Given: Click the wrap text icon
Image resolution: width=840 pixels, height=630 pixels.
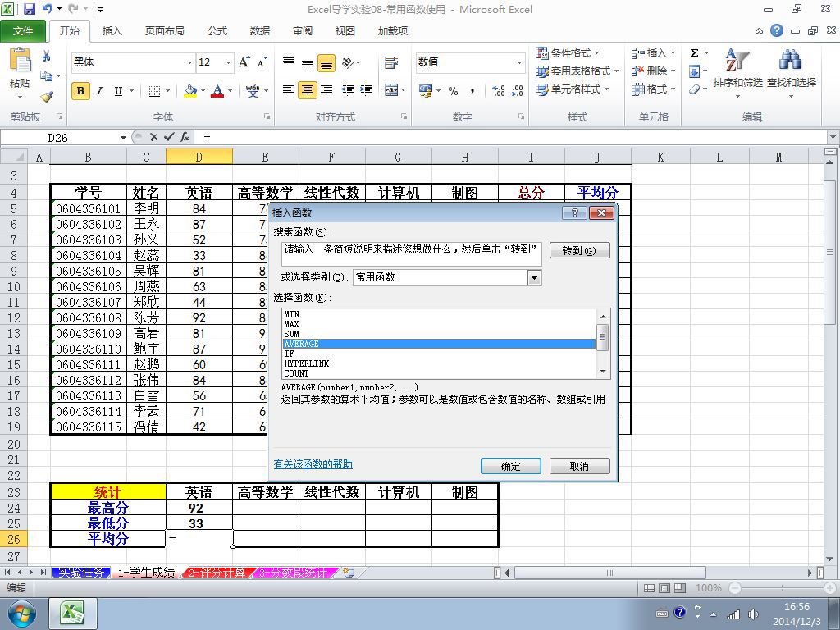Looking at the screenshot, I should [x=391, y=62].
